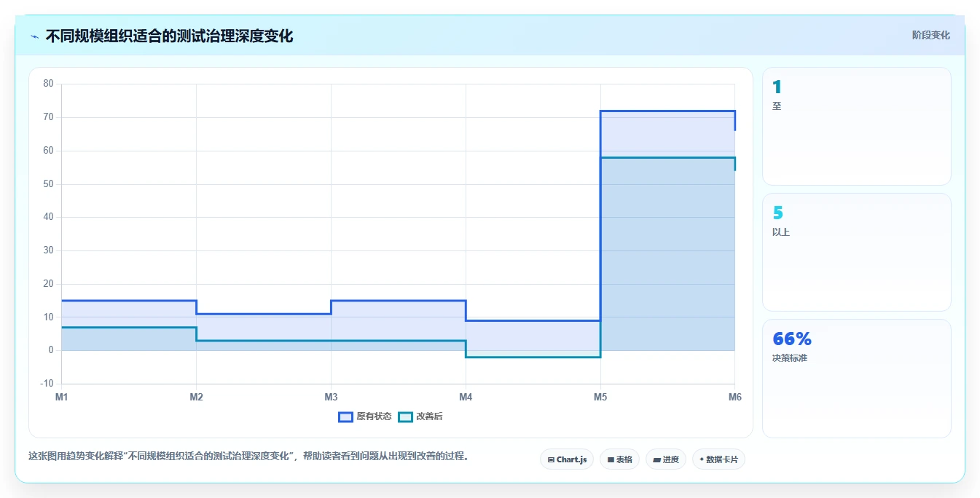Click the M3 x-axis label
The height and width of the screenshot is (498, 980).
[331, 397]
